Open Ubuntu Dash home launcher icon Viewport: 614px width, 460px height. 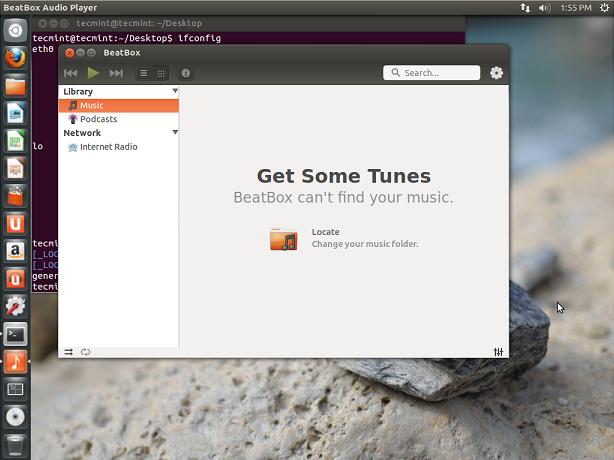pos(15,30)
